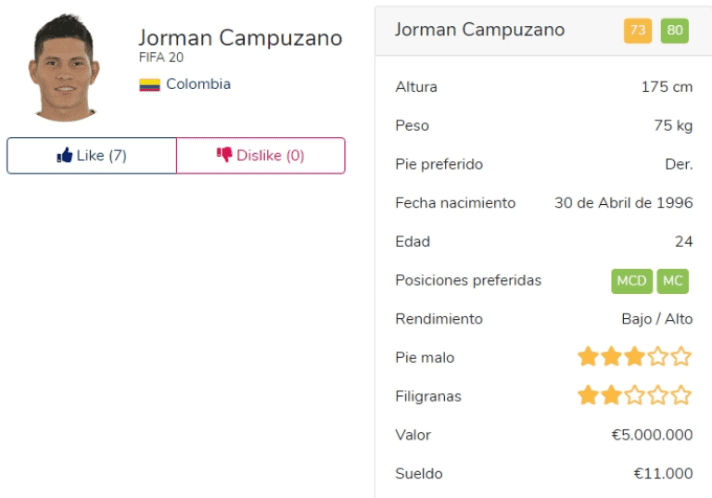This screenshot has height=498, width=712.
Task: Click Jorman Campuzano's face portrait
Action: point(64,67)
